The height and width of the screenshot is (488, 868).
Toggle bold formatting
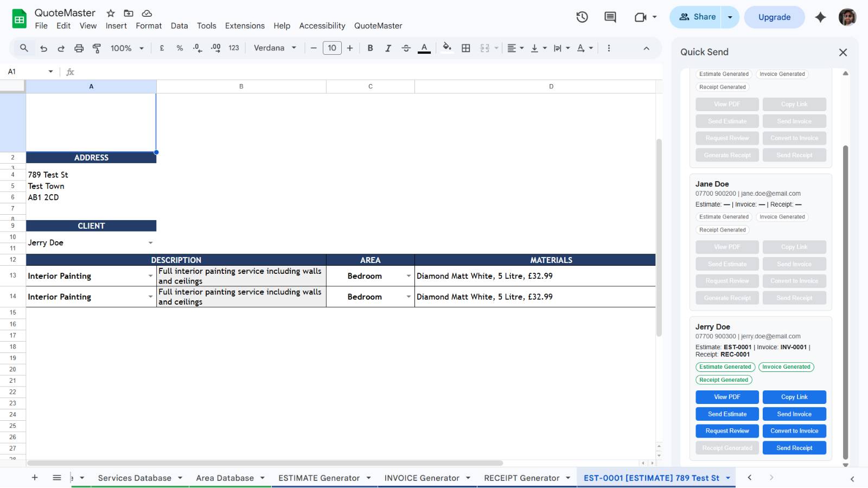coord(370,48)
